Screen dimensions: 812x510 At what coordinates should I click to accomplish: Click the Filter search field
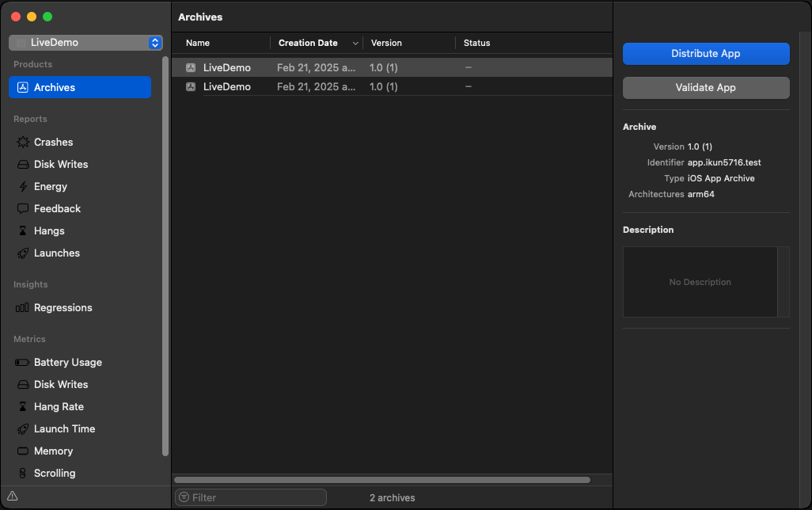pyautogui.click(x=251, y=497)
